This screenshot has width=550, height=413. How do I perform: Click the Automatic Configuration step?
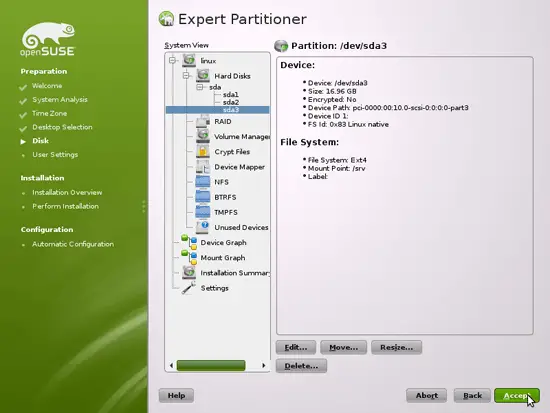tap(73, 244)
